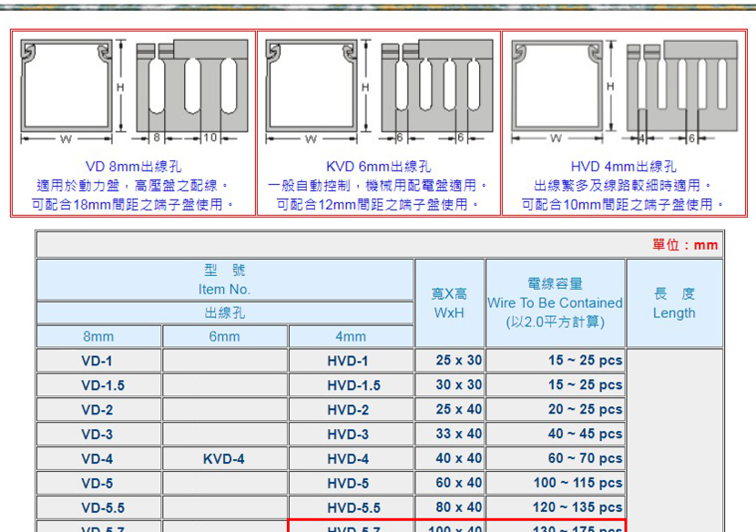The width and height of the screenshot is (756, 532).
Task: Select the "KVD 6mm出線孔" caption
Action: 379,166
